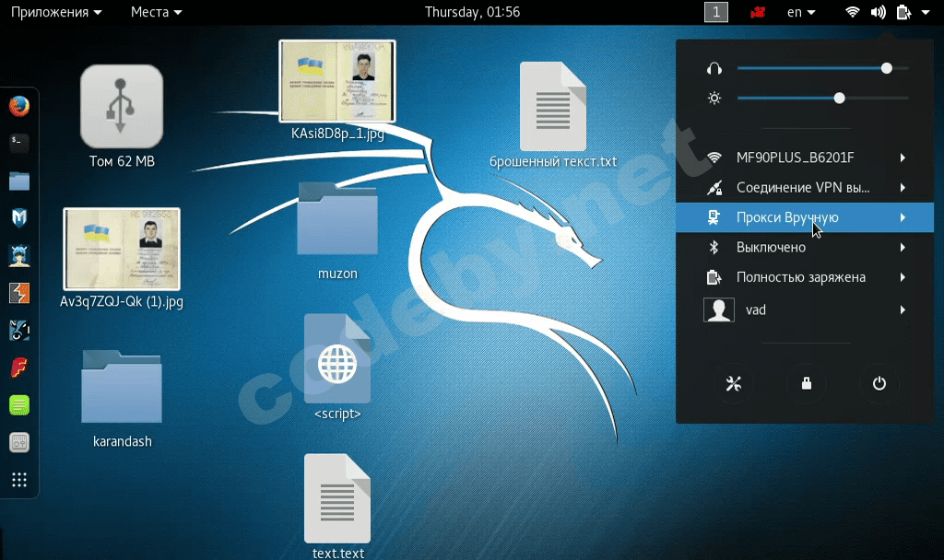This screenshot has height=560, width=944.
Task: Click workspace indicator 1
Action: click(x=715, y=12)
